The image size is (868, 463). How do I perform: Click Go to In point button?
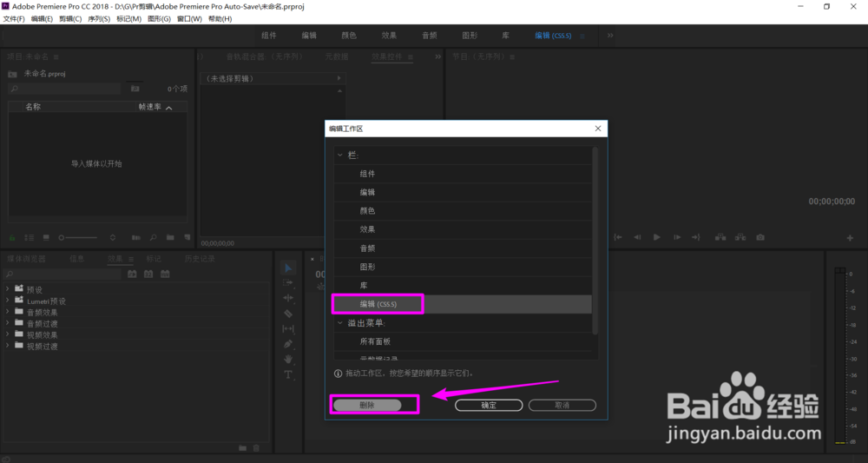pos(618,237)
